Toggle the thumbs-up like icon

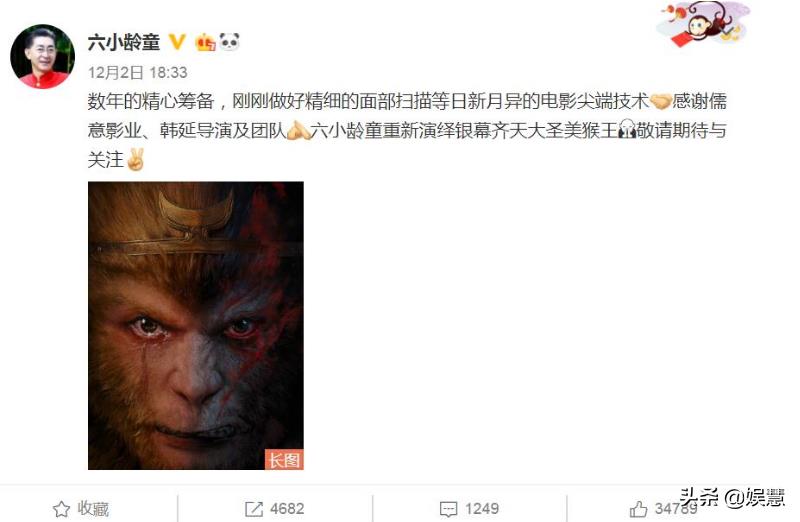pos(638,509)
